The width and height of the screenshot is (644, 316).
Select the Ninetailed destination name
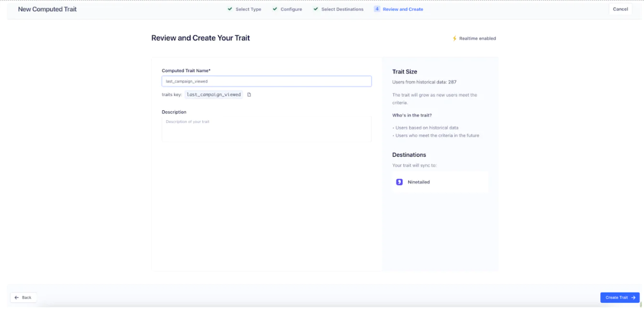pyautogui.click(x=419, y=182)
